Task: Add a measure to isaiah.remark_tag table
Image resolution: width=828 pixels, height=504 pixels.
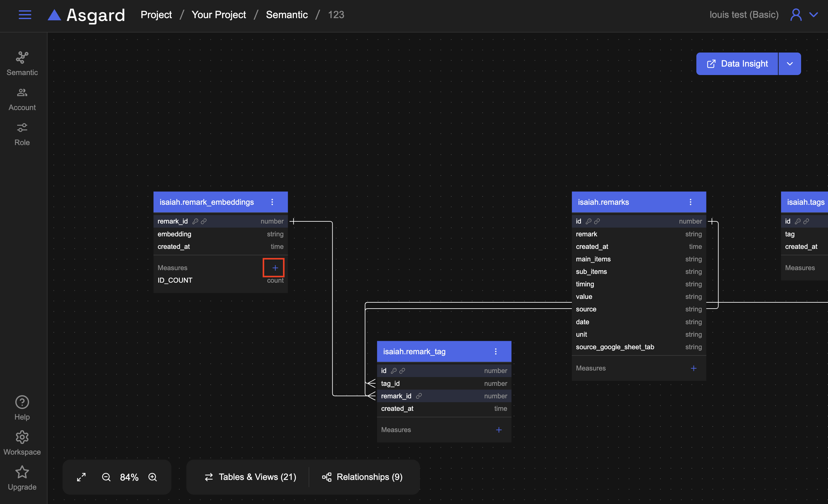Action: click(499, 430)
